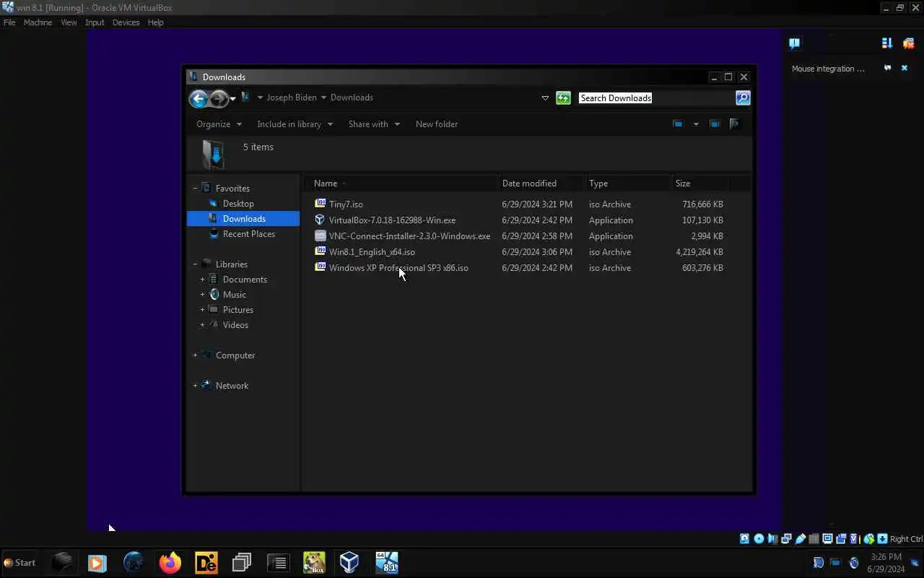Click the sort notifications icon

point(887,43)
